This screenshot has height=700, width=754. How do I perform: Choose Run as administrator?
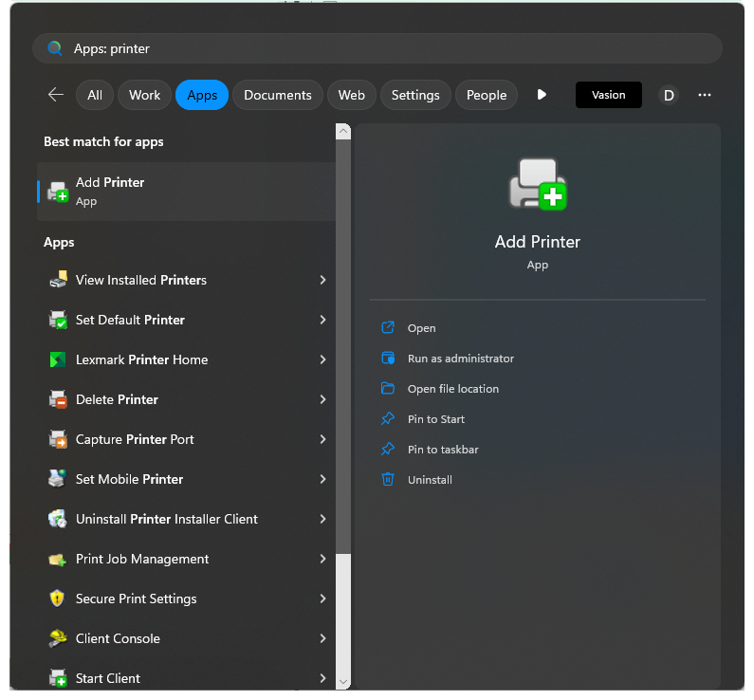click(x=460, y=359)
